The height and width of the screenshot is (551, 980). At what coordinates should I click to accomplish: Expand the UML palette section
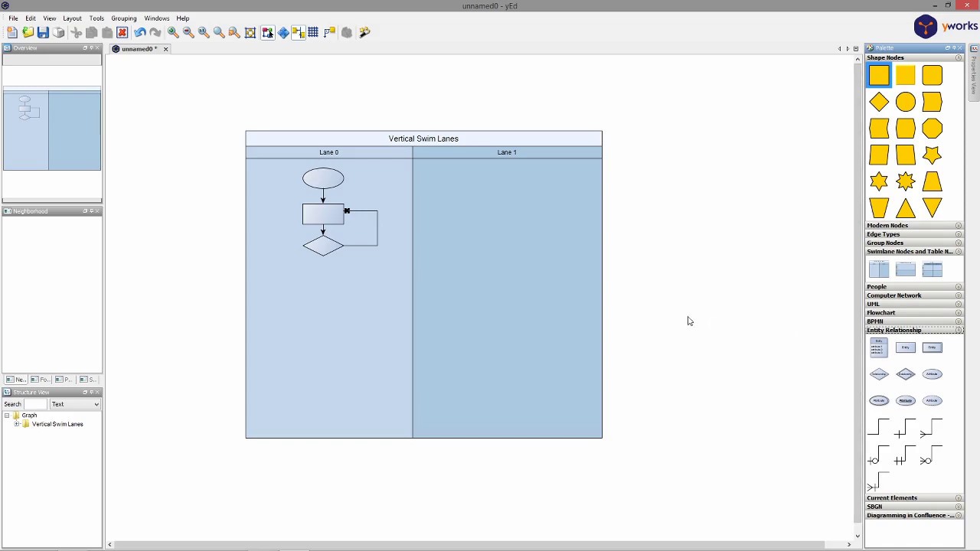click(x=959, y=305)
